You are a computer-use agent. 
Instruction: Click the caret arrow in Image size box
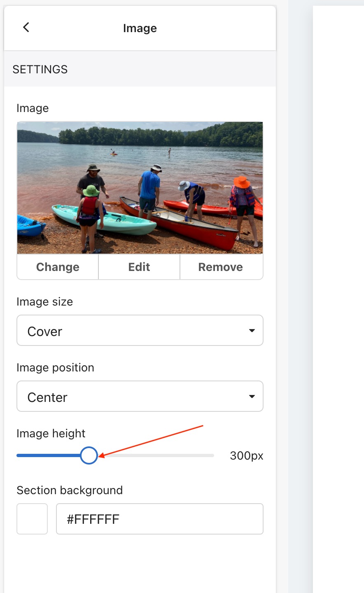point(252,331)
